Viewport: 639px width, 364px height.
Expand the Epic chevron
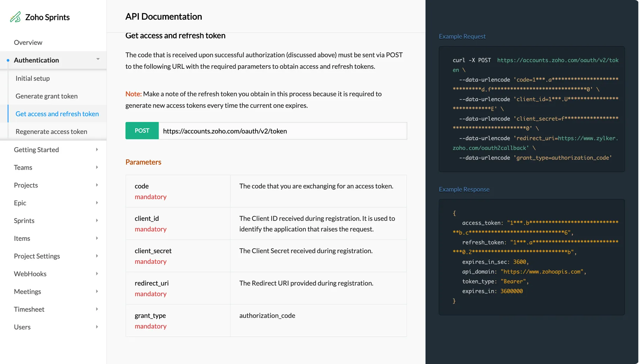(x=97, y=203)
